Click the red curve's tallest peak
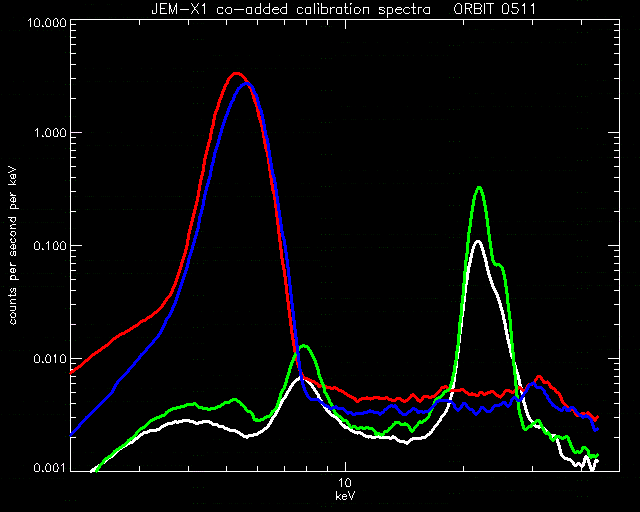This screenshot has height=512, width=640. pos(236,74)
